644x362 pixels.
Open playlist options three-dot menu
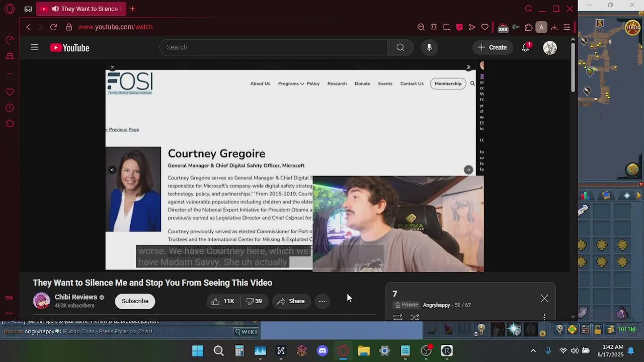pos(544,317)
